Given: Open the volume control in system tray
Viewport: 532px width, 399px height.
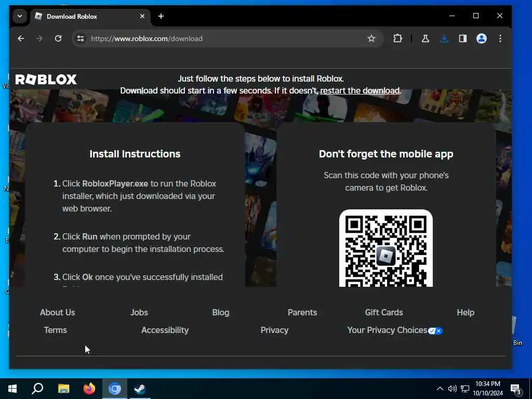Looking at the screenshot, I should tap(453, 389).
